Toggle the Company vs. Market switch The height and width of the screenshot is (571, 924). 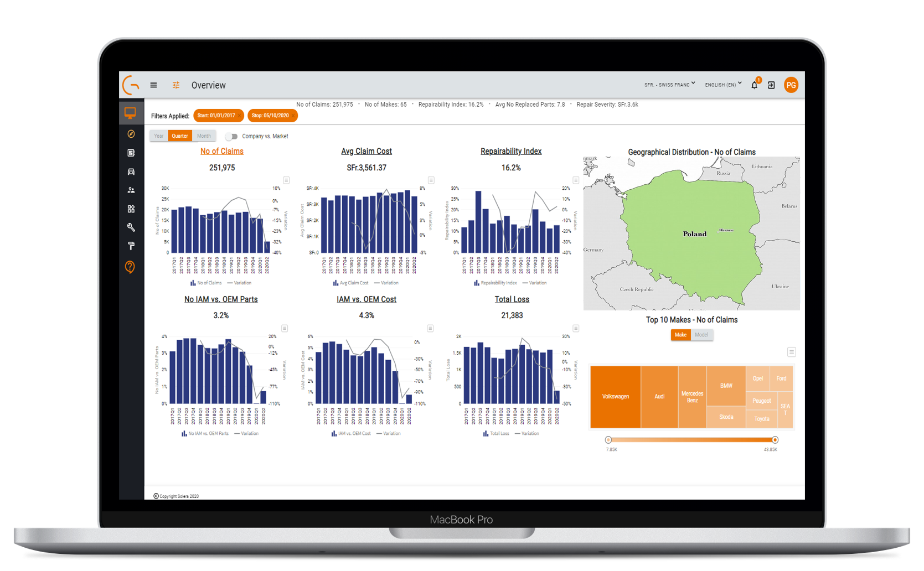[x=231, y=136]
